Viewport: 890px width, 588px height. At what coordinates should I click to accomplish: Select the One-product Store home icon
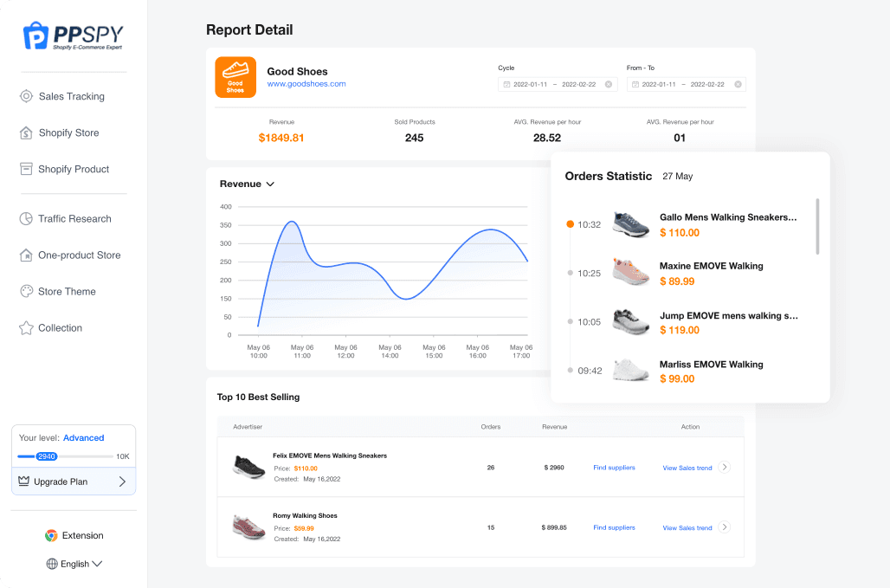click(x=27, y=255)
